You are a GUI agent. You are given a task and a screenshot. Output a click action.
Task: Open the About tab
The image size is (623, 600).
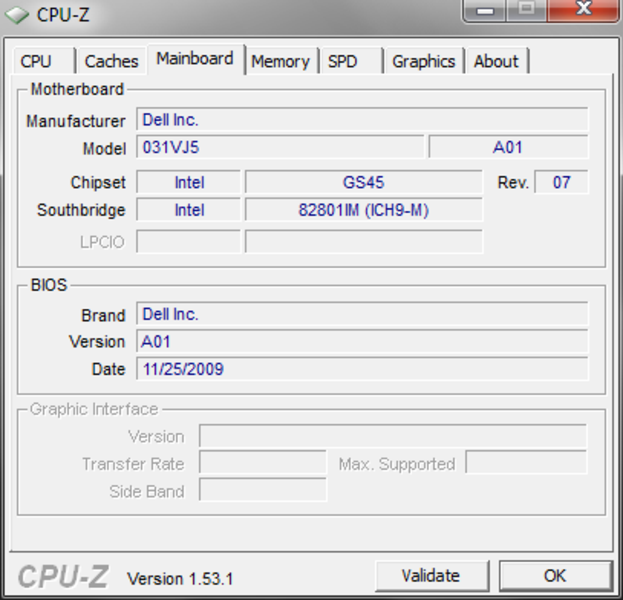[497, 61]
